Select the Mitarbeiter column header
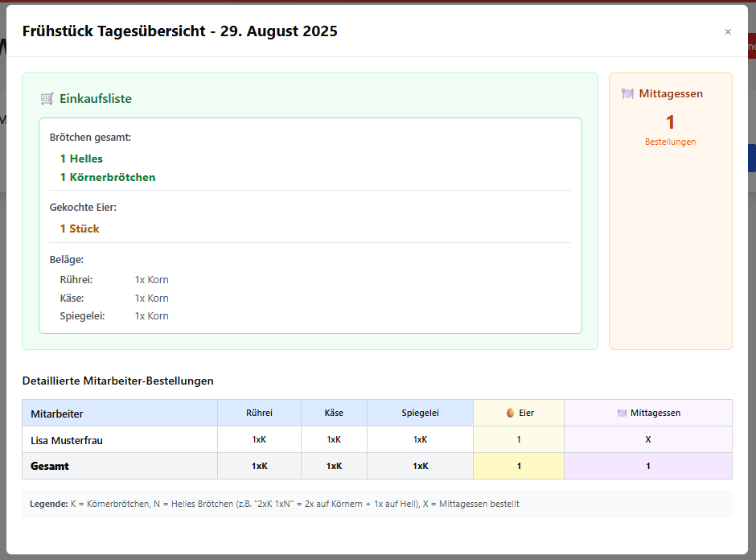 point(57,414)
